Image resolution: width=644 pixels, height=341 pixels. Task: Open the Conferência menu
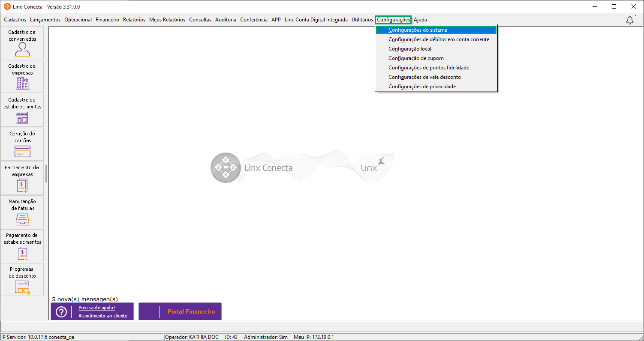click(x=254, y=20)
